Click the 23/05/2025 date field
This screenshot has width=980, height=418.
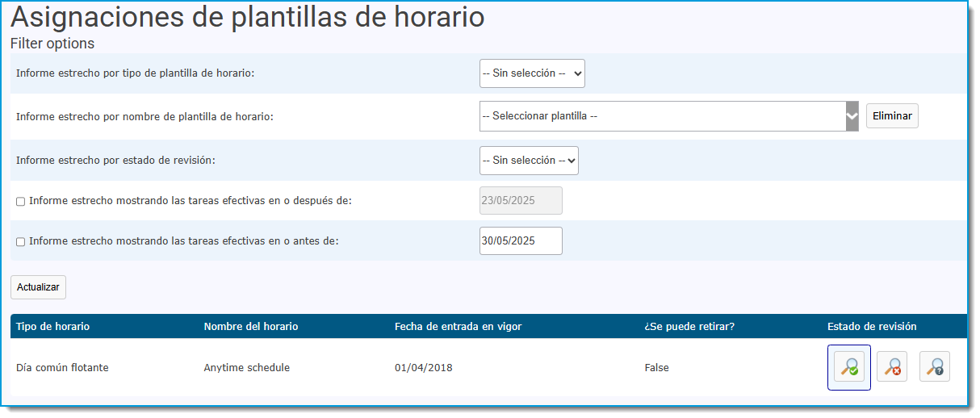[x=521, y=200]
